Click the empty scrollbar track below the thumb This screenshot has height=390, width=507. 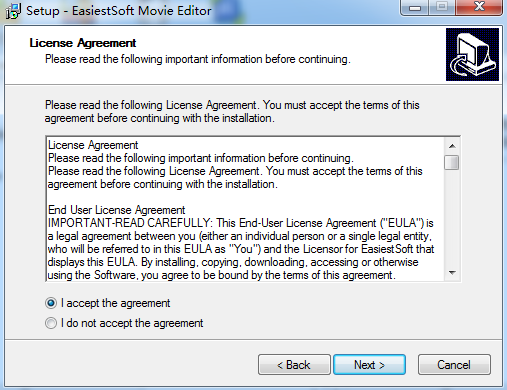pyautogui.click(x=452, y=218)
